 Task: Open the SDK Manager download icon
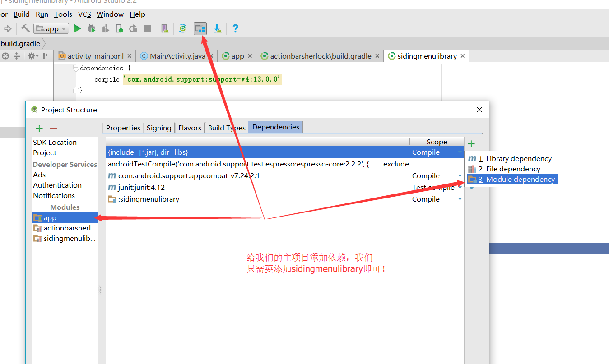pyautogui.click(x=218, y=28)
